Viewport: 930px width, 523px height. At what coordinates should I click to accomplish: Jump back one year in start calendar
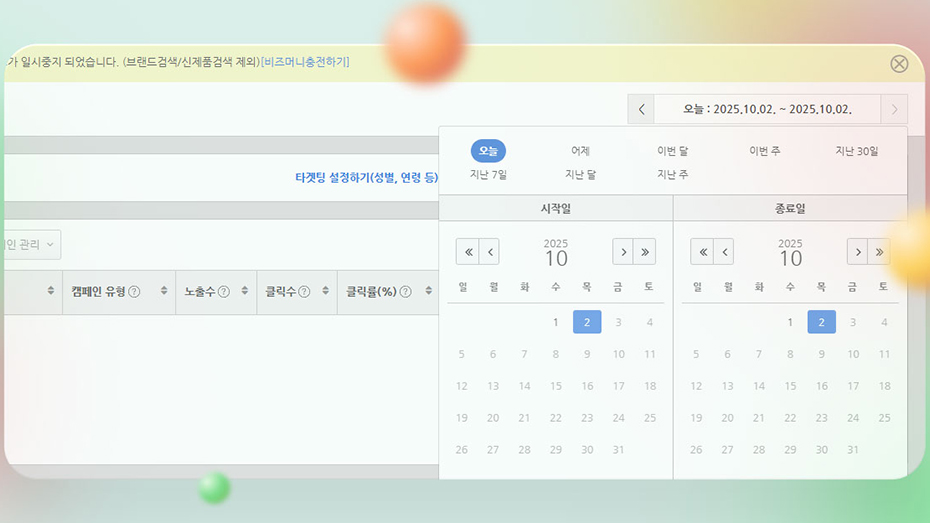point(467,251)
